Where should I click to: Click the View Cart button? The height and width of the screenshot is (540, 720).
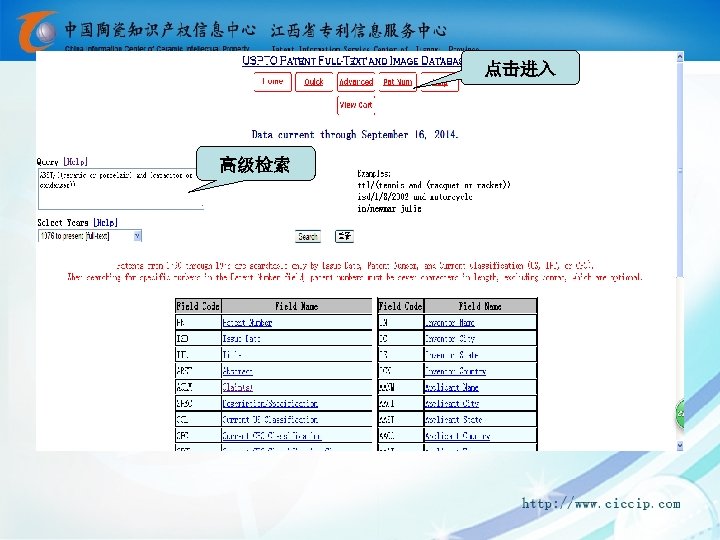(x=356, y=105)
